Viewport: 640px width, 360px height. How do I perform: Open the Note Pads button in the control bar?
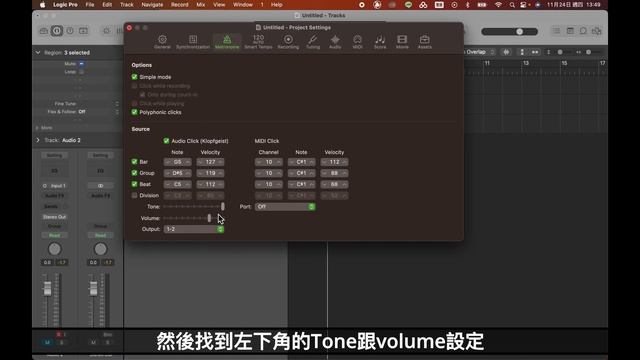(570, 31)
